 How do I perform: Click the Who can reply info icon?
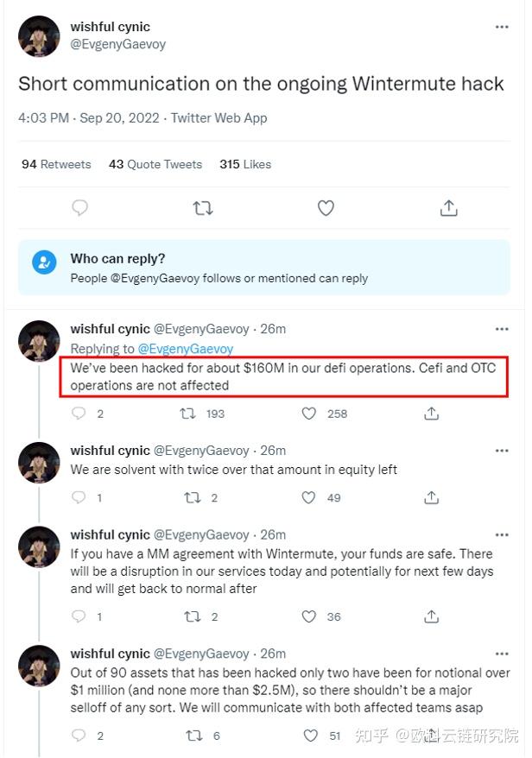coord(44,262)
